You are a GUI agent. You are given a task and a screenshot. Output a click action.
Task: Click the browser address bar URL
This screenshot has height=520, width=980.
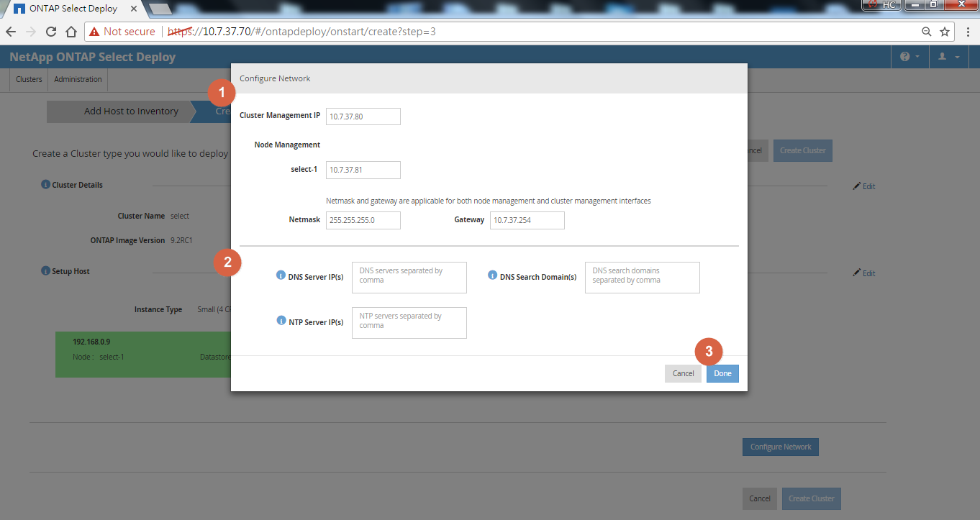tap(301, 32)
